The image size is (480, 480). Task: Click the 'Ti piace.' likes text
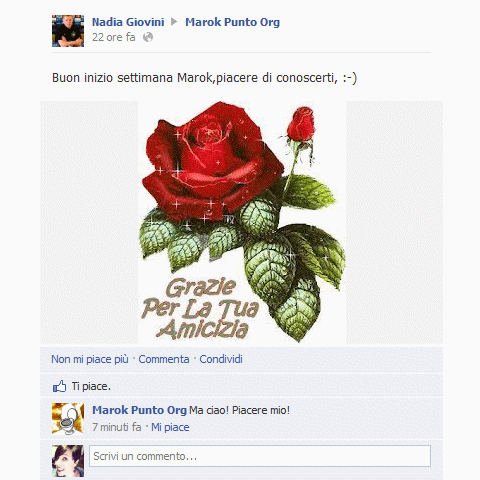[x=91, y=386]
